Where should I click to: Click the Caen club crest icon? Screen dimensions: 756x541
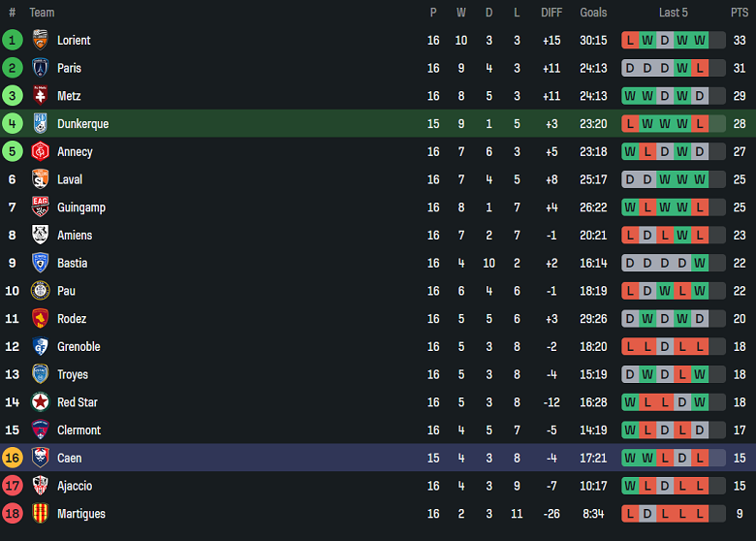tap(41, 458)
